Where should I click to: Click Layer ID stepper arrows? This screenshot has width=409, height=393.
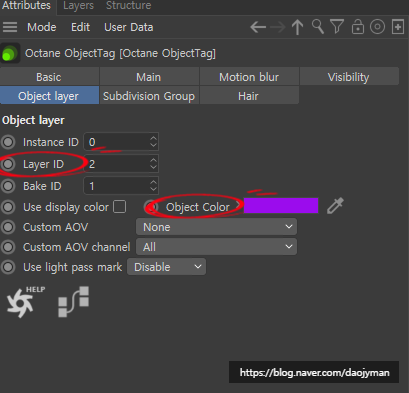click(153, 164)
